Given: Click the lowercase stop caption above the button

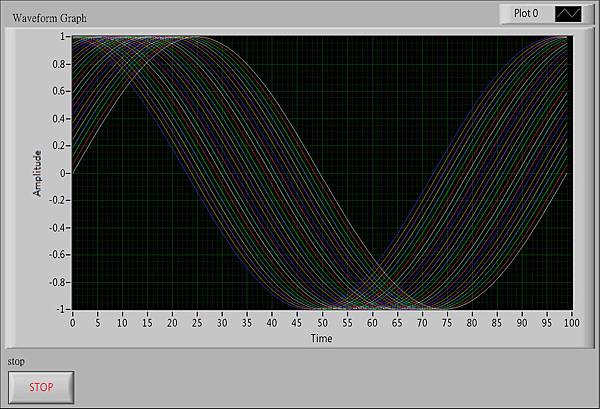Looking at the screenshot, I should point(15,360).
